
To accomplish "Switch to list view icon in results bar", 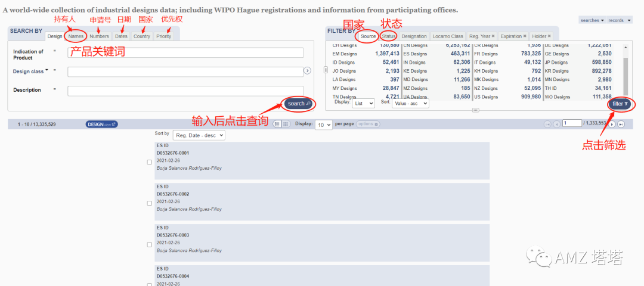I will point(277,124).
